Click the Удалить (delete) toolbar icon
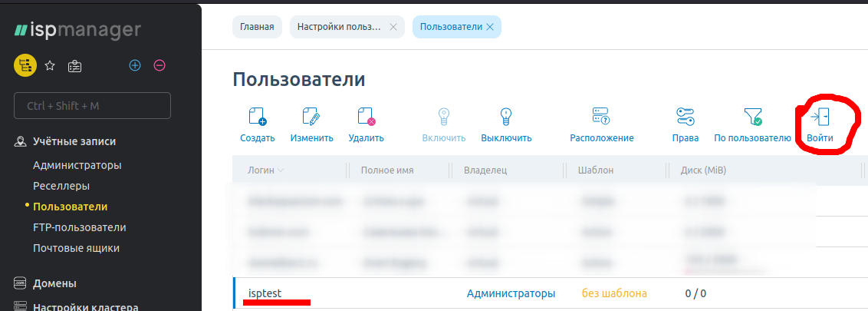 click(x=366, y=117)
